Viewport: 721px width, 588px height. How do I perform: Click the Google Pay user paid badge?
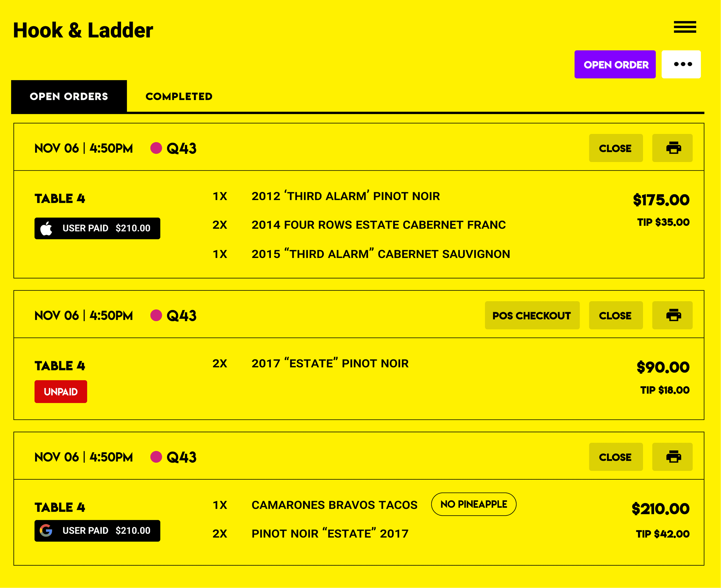pyautogui.click(x=97, y=531)
